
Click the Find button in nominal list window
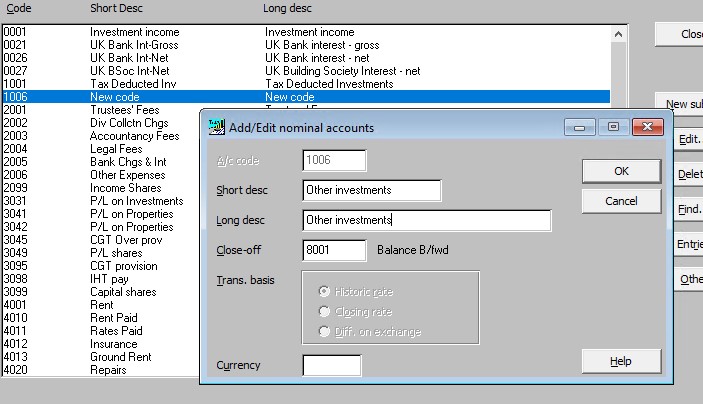click(x=689, y=209)
